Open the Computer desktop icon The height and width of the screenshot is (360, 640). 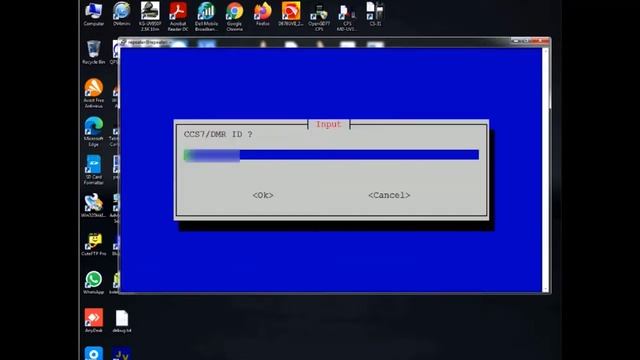[x=93, y=14]
